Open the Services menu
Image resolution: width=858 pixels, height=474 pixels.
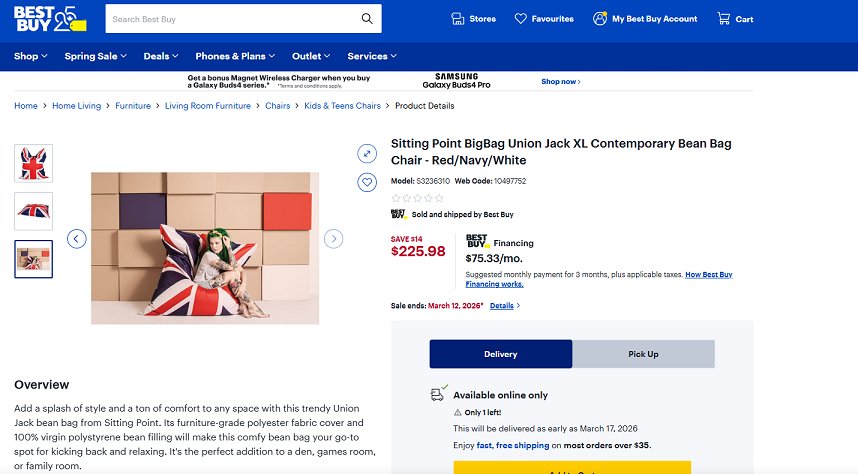click(372, 56)
